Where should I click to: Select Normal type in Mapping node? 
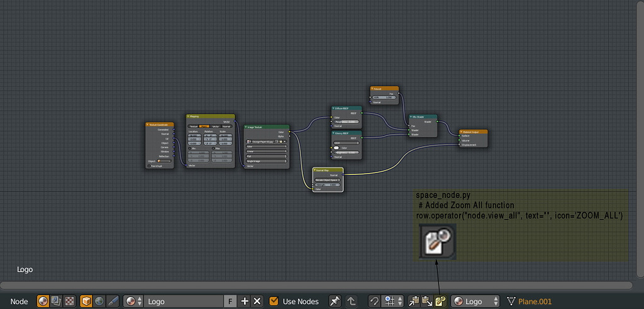click(226, 126)
